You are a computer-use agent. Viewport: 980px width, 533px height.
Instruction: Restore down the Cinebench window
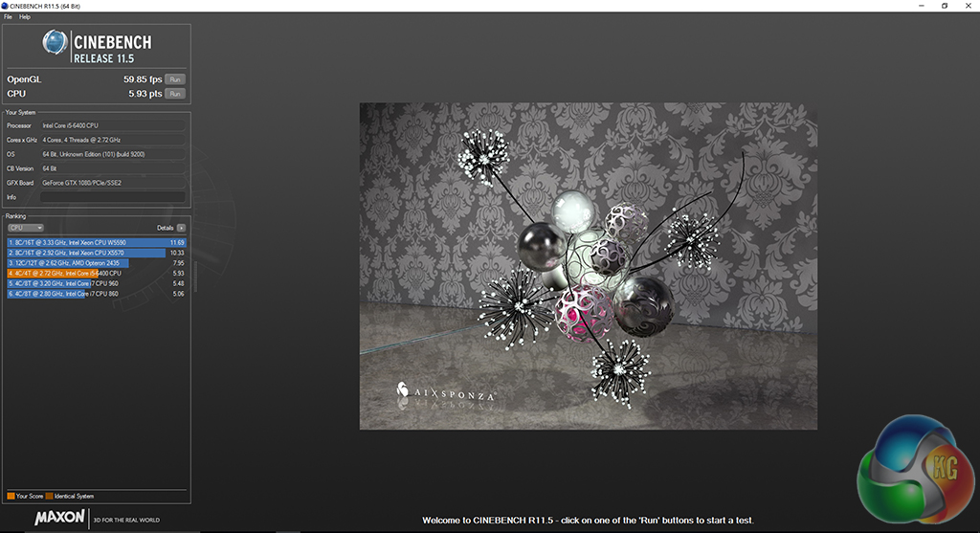coord(945,6)
